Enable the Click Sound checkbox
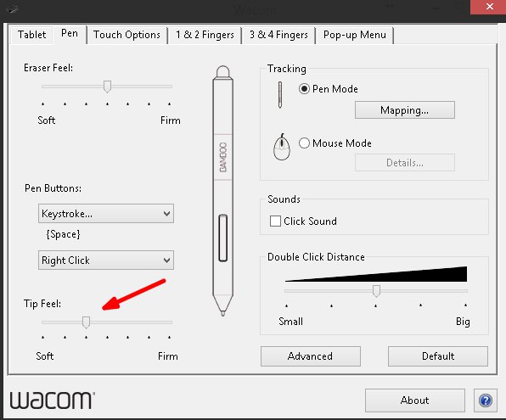 click(275, 221)
